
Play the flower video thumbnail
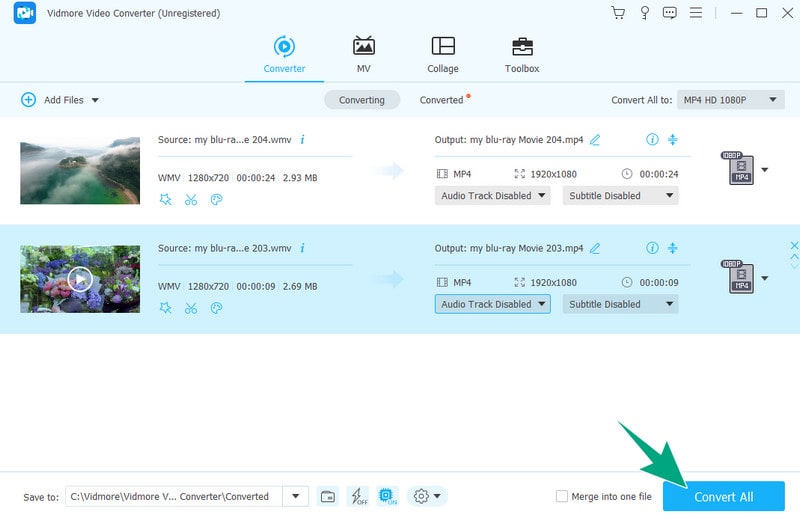tap(80, 279)
